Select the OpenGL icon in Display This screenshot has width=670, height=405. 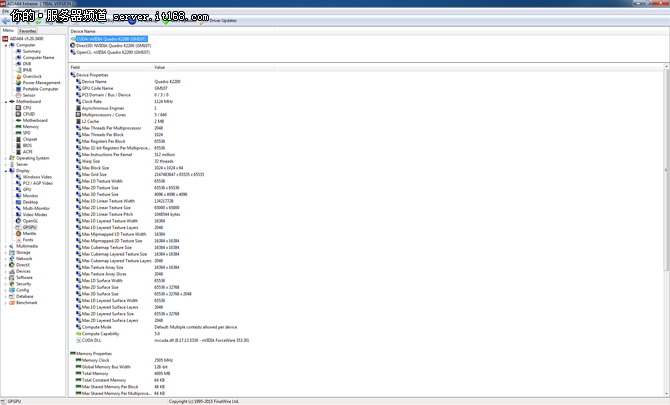click(18, 221)
